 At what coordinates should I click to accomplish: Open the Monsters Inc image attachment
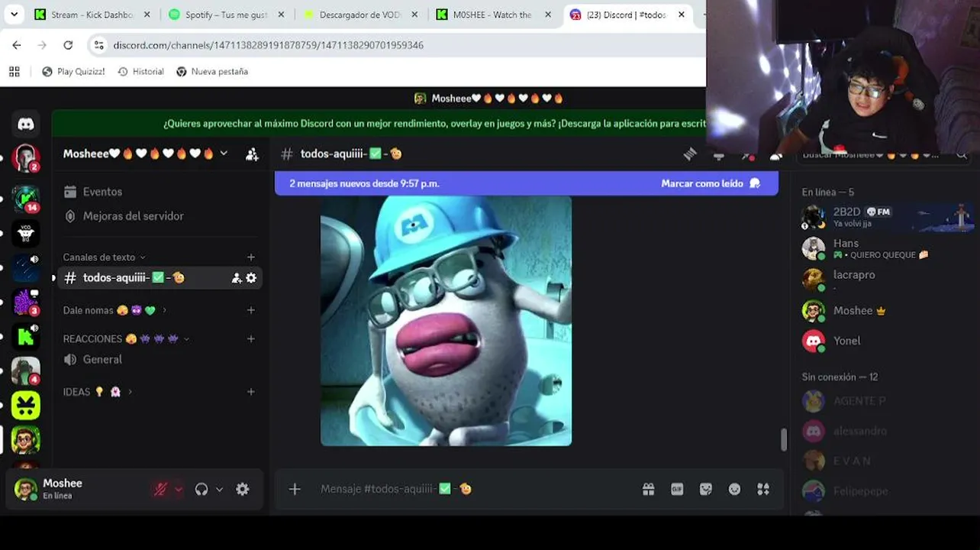coord(446,321)
